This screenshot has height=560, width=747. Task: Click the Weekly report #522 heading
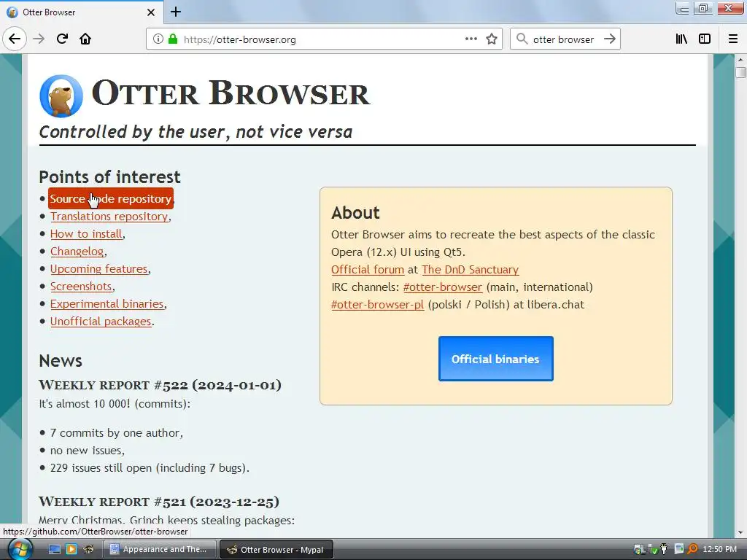click(160, 385)
